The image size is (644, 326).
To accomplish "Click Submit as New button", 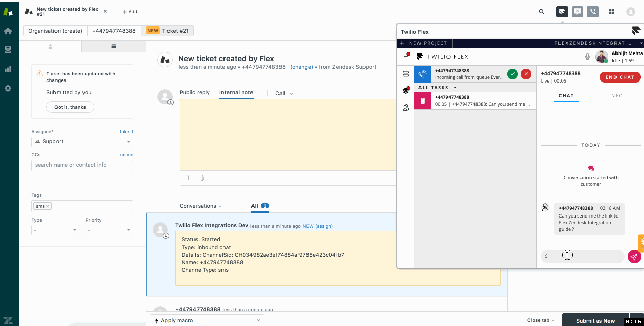I will click(596, 321).
